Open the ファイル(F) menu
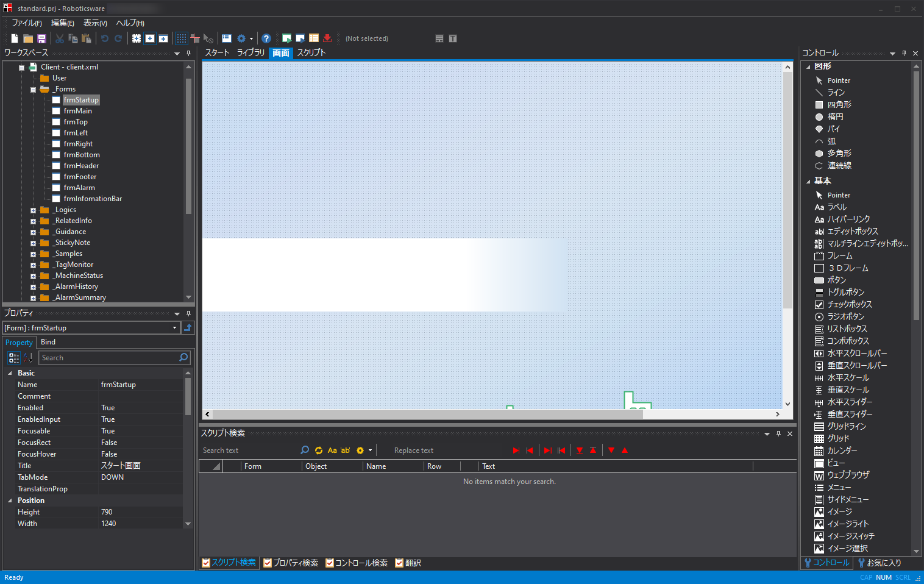Viewport: 924px width, 584px height. coord(27,23)
